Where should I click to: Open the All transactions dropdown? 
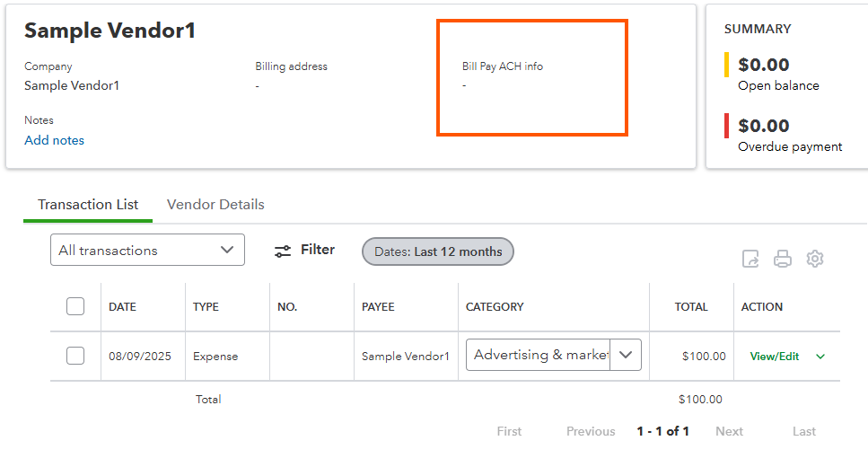pyautogui.click(x=147, y=250)
